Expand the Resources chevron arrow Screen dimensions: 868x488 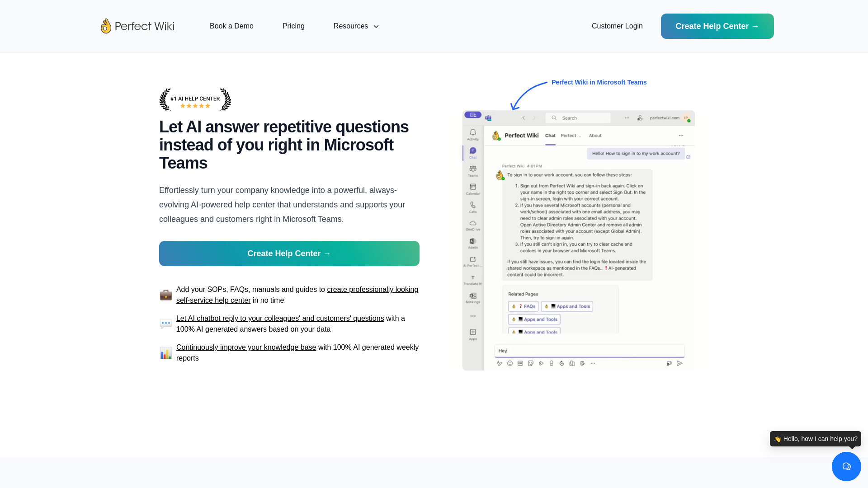click(376, 26)
